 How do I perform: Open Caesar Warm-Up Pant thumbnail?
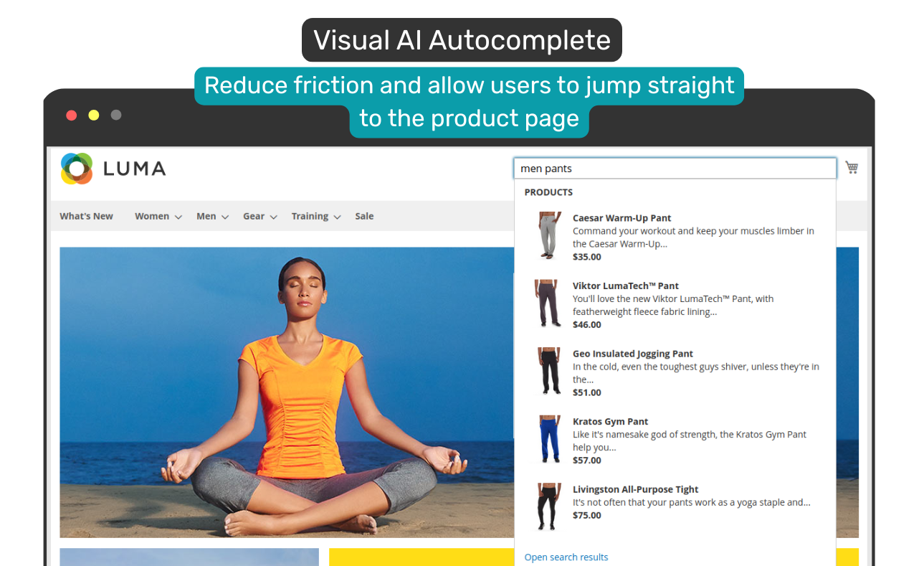click(x=548, y=235)
